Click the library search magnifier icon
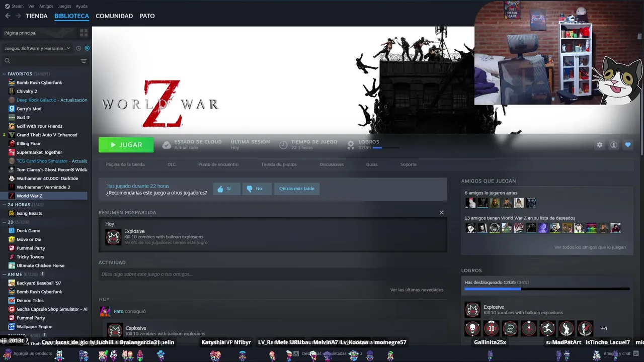The height and width of the screenshot is (362, 644). pos(7,61)
